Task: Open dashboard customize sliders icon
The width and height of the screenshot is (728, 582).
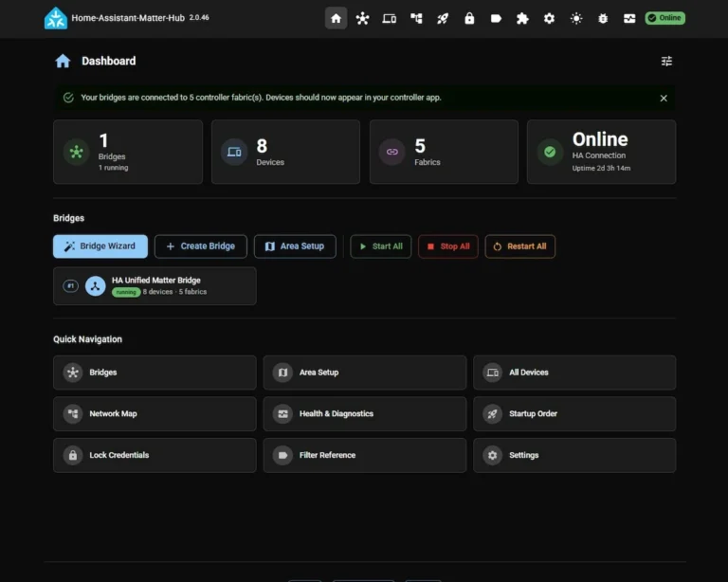Action: 666,62
